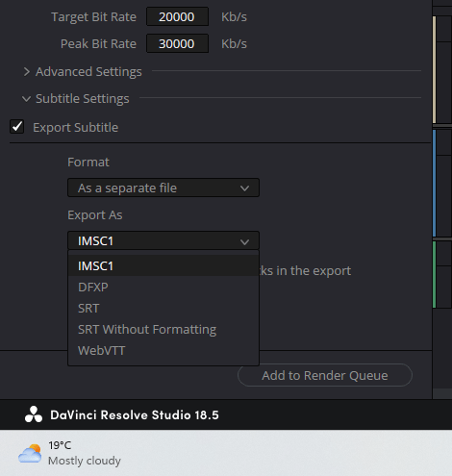
Task: Expand the Advanced Settings section
Action: point(27,72)
